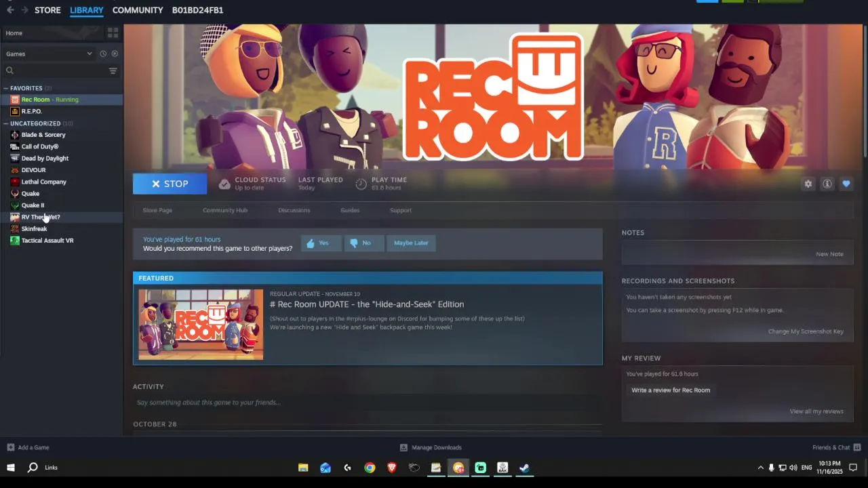868x488 pixels.
Task: Select Dead by Daylight in library
Action: click(x=61, y=158)
